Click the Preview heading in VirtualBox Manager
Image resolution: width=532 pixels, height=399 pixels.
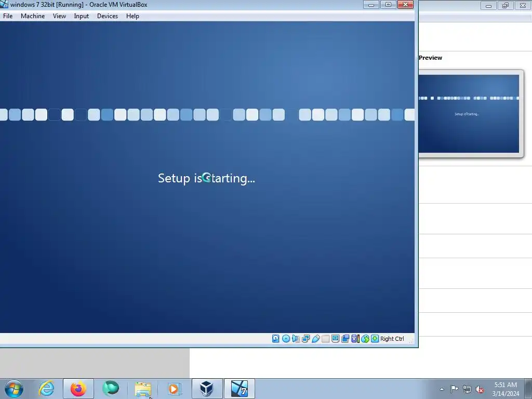tap(430, 58)
